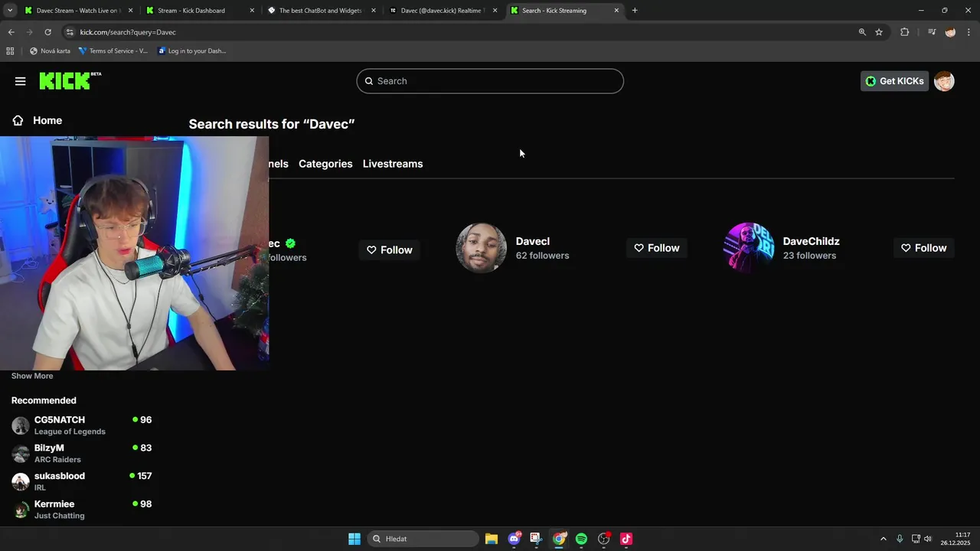The width and height of the screenshot is (980, 551).
Task: Show hidden system tray icons
Action: tap(883, 539)
